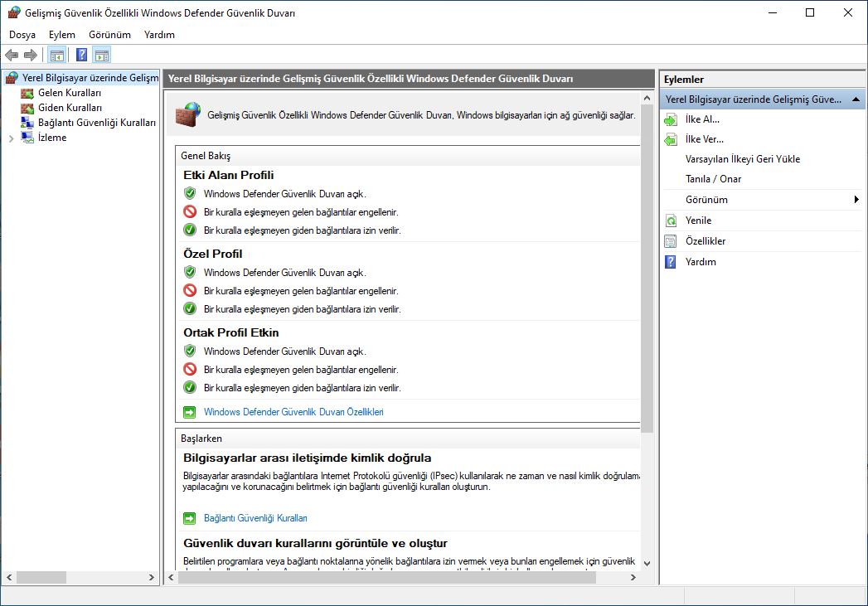
Task: Click Ortak Profil green checkmark outbound icon
Action: [190, 387]
